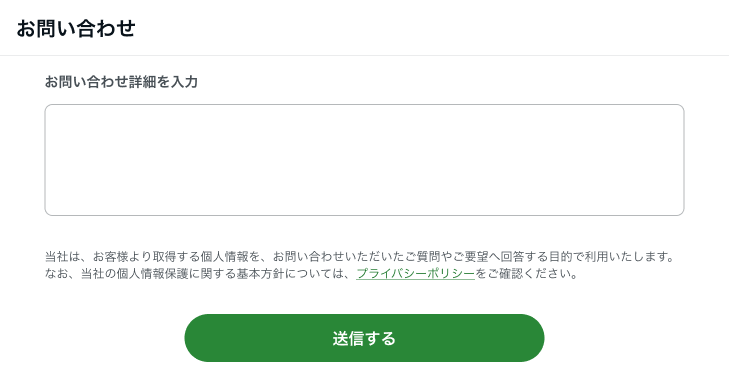Follow the green underlined privacy policy link

click(x=415, y=273)
